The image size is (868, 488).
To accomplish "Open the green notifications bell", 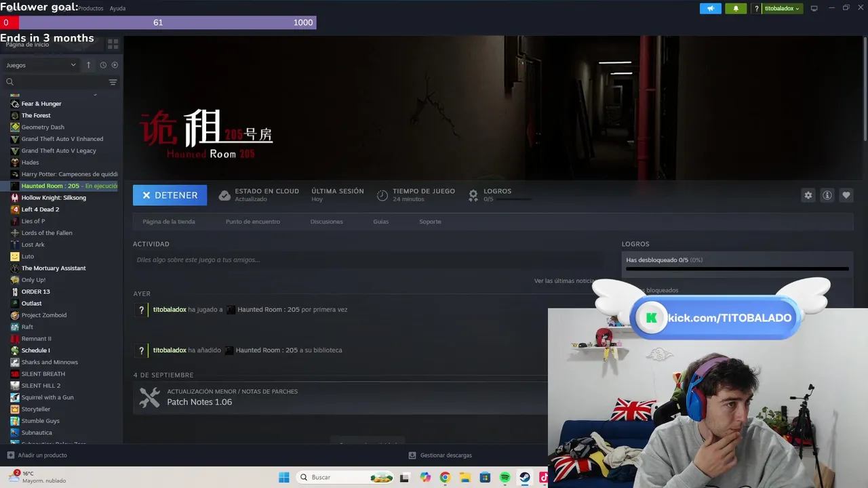I will [736, 8].
